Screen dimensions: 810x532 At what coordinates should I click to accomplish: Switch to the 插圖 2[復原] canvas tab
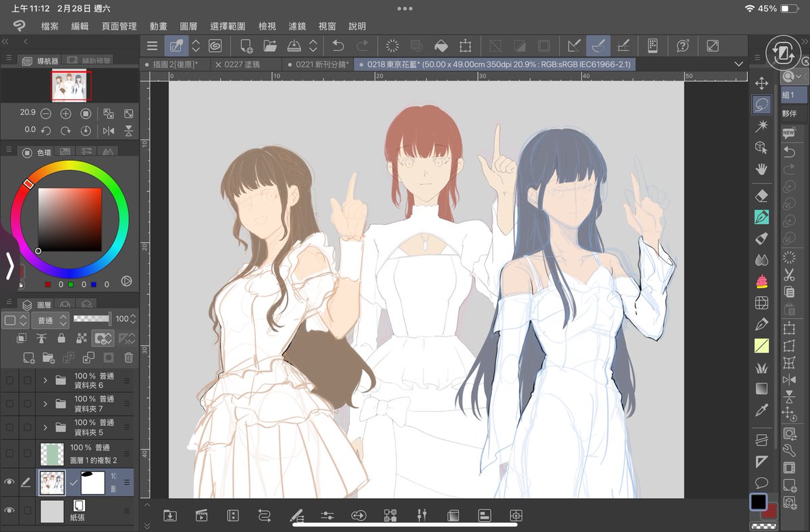point(175,64)
